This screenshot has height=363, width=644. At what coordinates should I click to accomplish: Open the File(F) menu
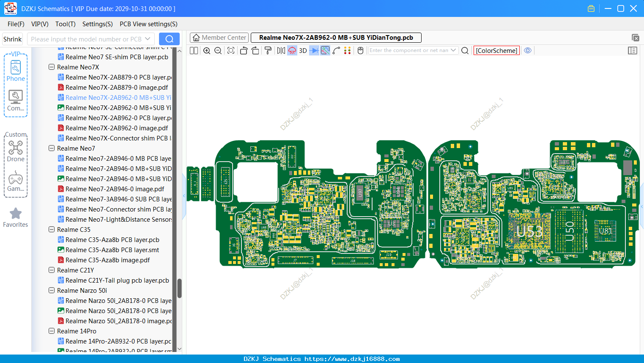pos(16,24)
